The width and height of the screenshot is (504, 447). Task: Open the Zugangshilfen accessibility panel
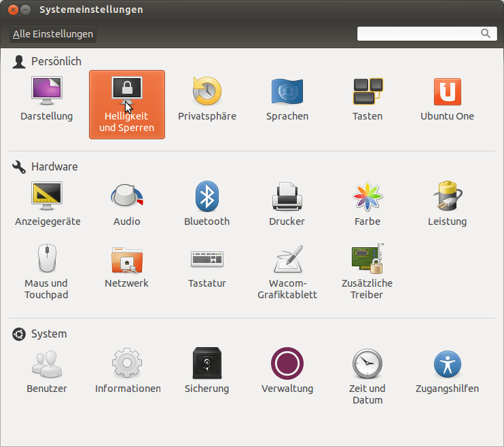click(447, 371)
